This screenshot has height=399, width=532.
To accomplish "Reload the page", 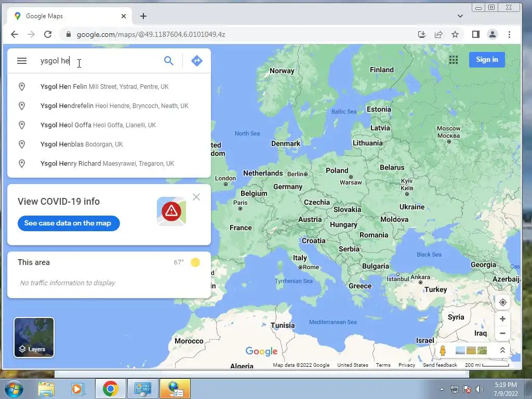I will [48, 34].
